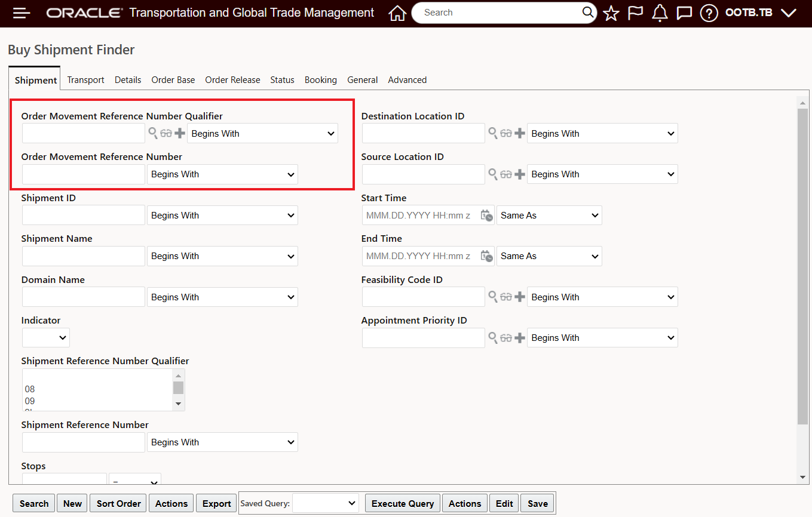812x517 pixels.
Task: Open the Saved Query dropdown
Action: (x=325, y=503)
